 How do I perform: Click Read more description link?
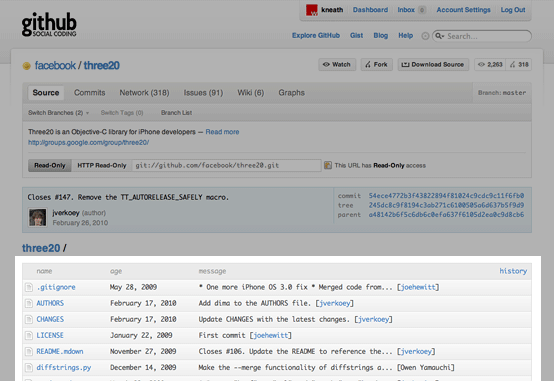pyautogui.click(x=222, y=132)
